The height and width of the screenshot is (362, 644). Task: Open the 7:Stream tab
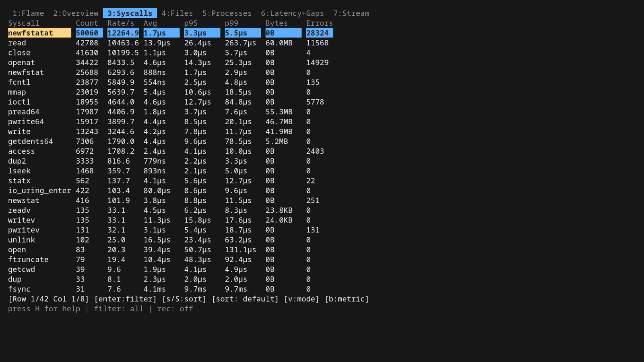[351, 13]
